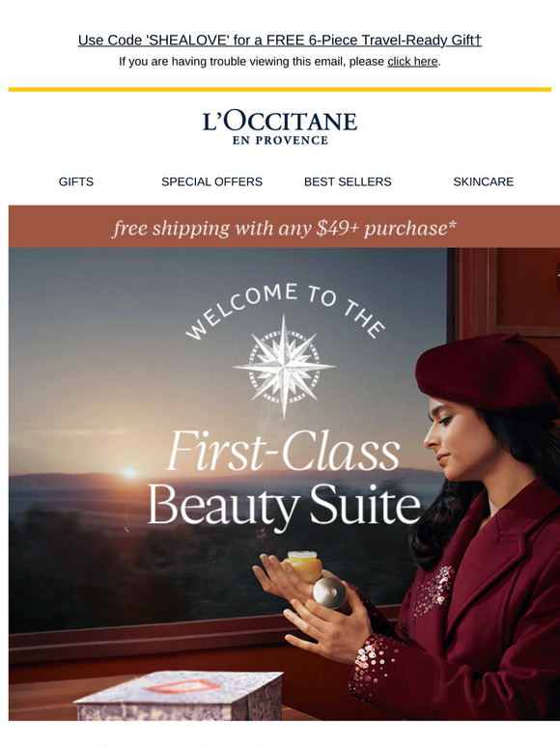
Task: Click the gift box on table
Action: tap(180, 696)
